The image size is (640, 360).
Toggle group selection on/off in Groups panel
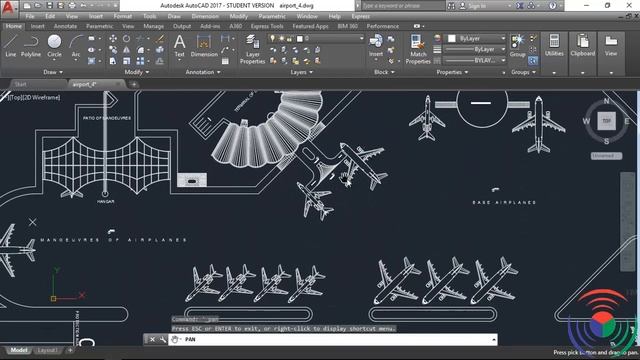[533, 61]
